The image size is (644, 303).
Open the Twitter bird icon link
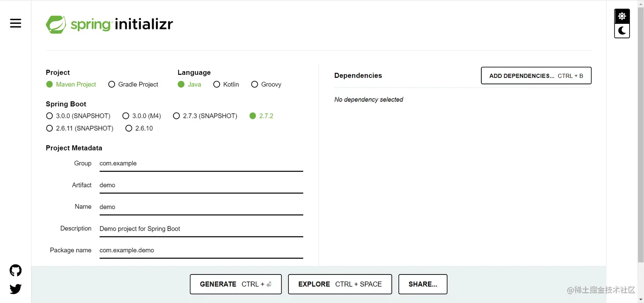[x=16, y=289]
